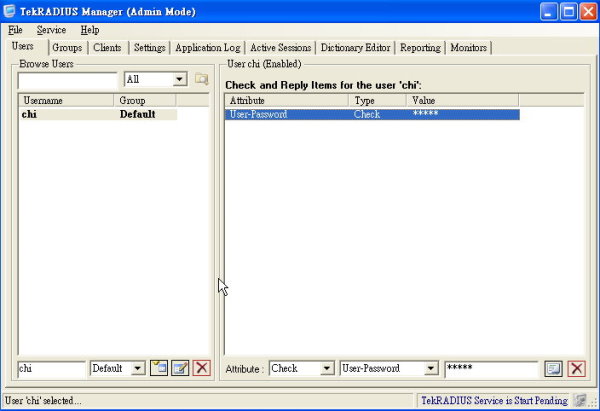600x411 pixels.
Task: Click the Group column header
Action: tap(145, 101)
